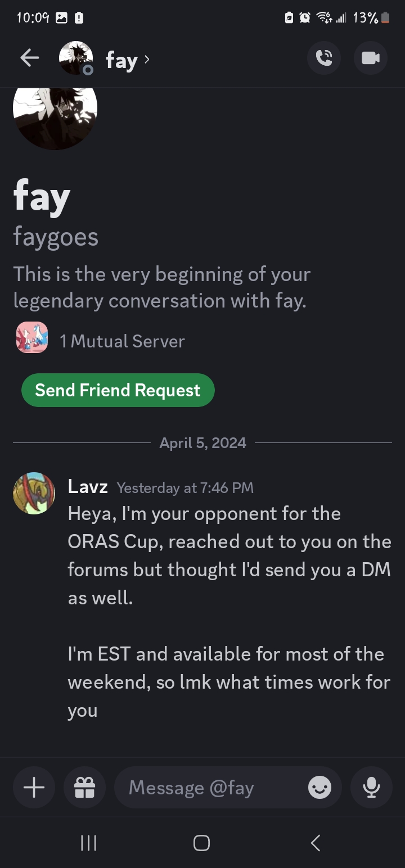This screenshot has height=868, width=405.
Task: Open recent apps from navigation bar
Action: [x=88, y=842]
